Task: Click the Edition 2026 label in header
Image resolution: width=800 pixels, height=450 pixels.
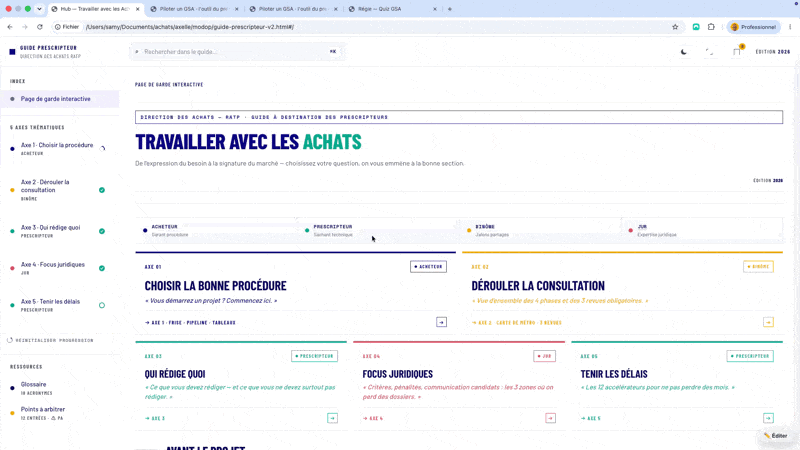Action: pyautogui.click(x=772, y=52)
